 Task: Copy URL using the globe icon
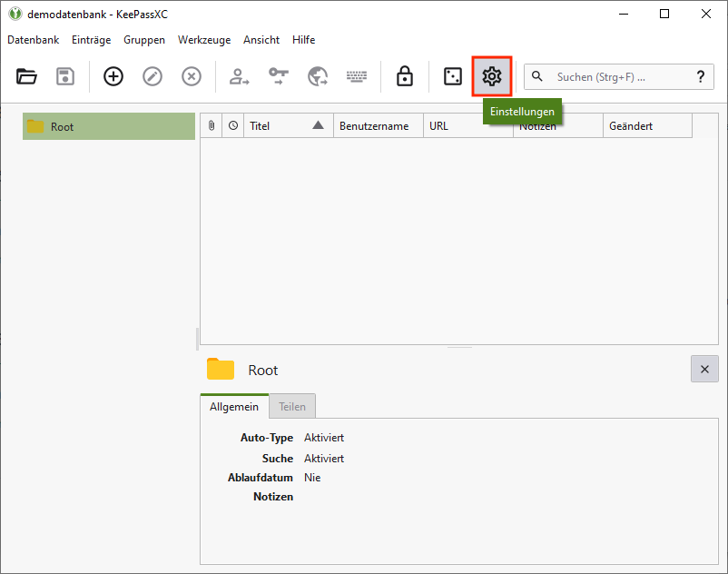pos(317,77)
